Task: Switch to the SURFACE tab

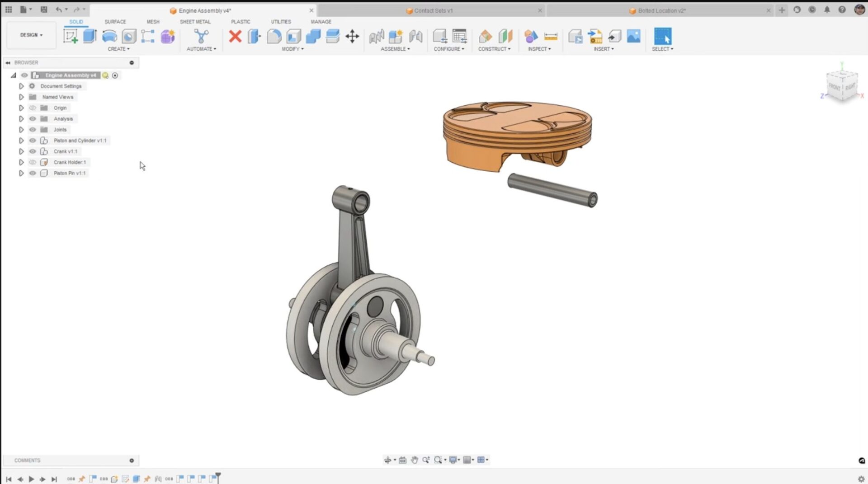Action: tap(115, 22)
